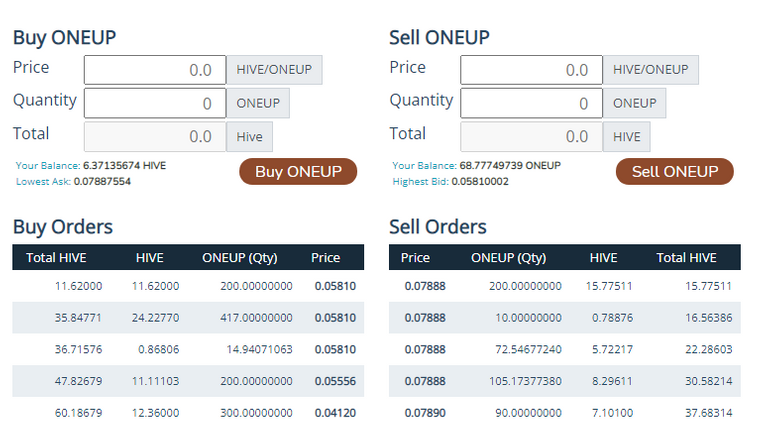The height and width of the screenshot is (423, 768).
Task: Select buy order quantity 14.94071063
Action: point(188,350)
